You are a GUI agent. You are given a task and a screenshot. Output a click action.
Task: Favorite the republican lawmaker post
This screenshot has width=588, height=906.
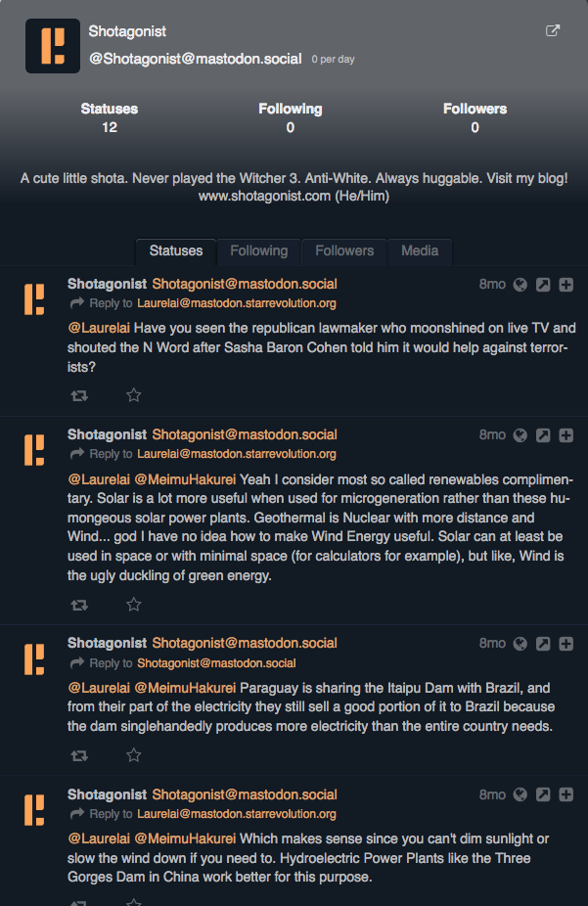click(133, 395)
